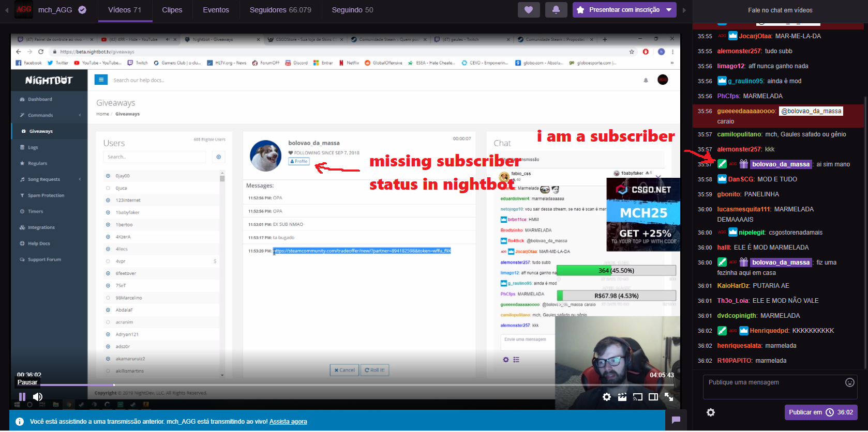868x432 pixels.
Task: Click the @bolovao_da_massa mention in chat
Action: point(811,111)
